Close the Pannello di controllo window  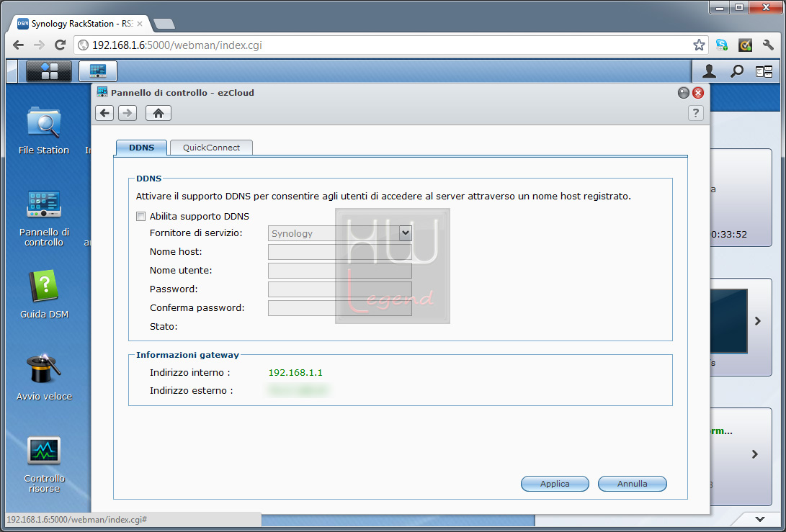[x=698, y=93]
